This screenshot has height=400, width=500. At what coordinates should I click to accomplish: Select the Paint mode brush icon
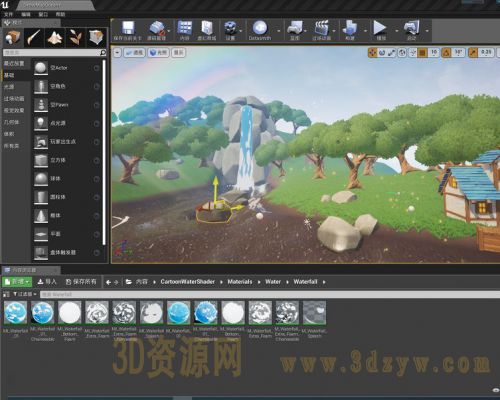pyautogui.click(x=34, y=37)
